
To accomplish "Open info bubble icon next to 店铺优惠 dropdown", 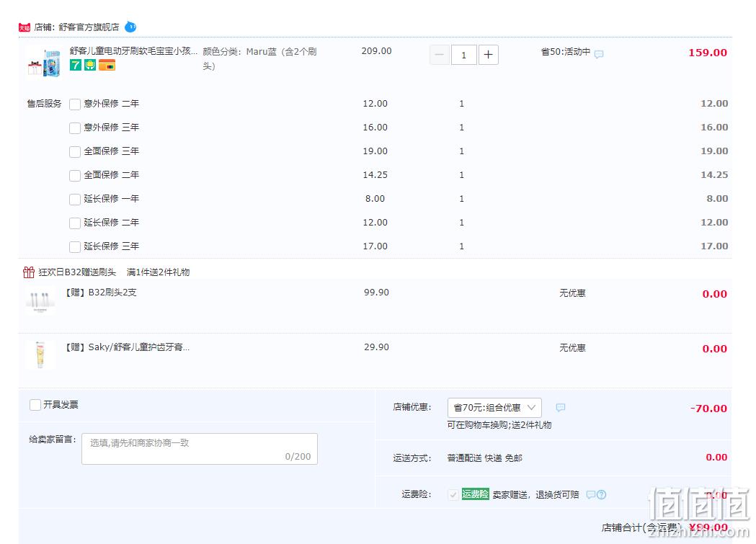I will [x=560, y=408].
